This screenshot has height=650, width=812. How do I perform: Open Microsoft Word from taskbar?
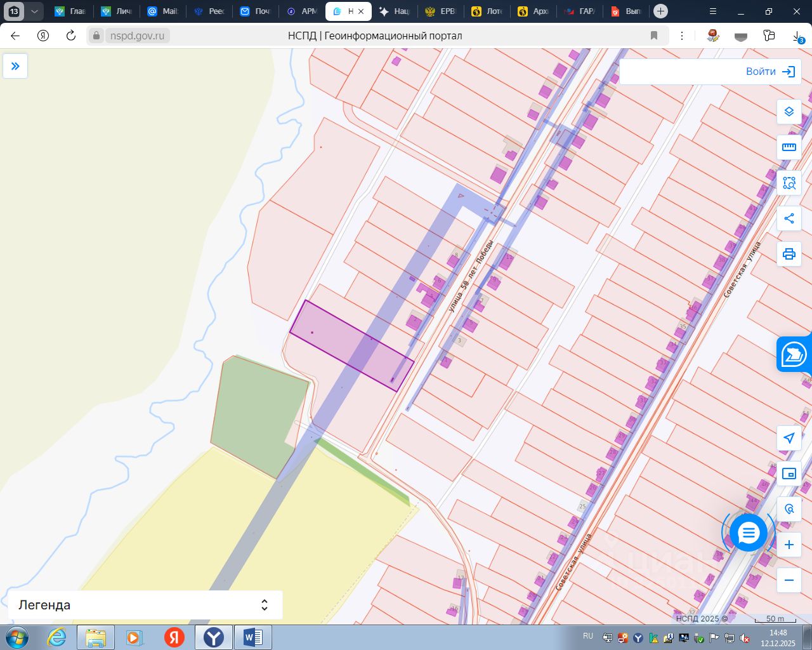pyautogui.click(x=253, y=637)
